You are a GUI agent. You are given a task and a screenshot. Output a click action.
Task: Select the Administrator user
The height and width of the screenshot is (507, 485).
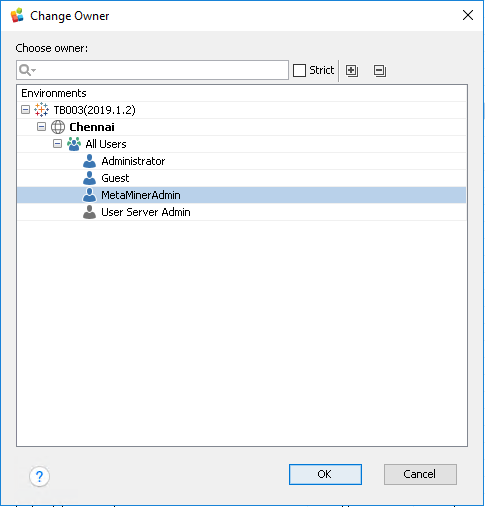point(133,161)
